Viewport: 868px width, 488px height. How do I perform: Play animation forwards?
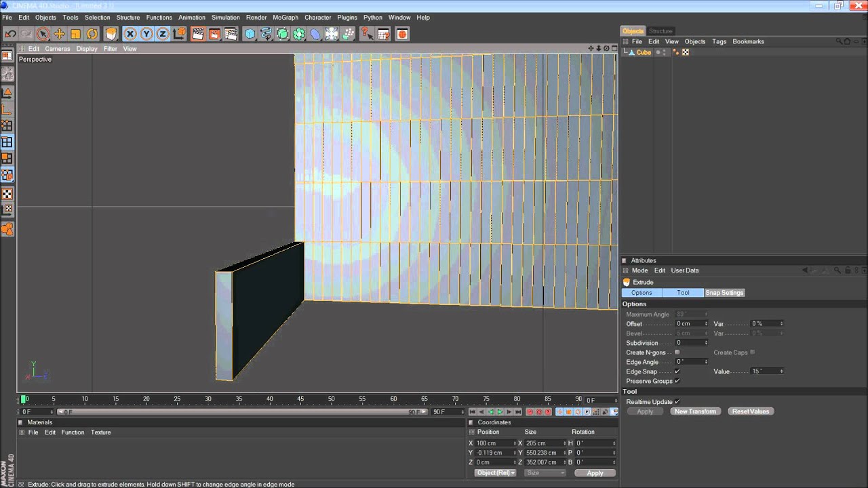(x=500, y=411)
